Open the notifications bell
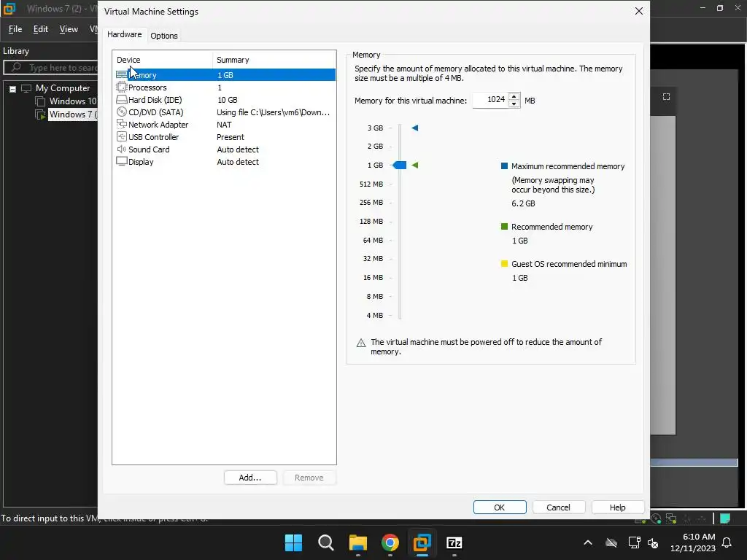 [727, 542]
